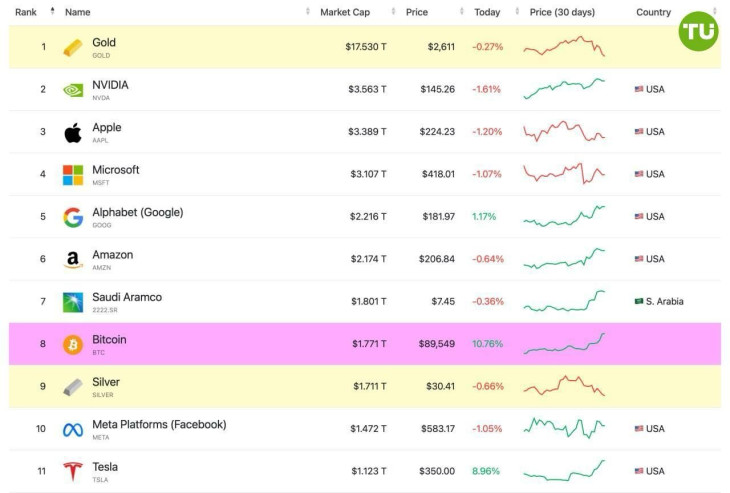This screenshot has height=493, width=730.
Task: Click Apple's 30-day price chart
Action: [564, 131]
